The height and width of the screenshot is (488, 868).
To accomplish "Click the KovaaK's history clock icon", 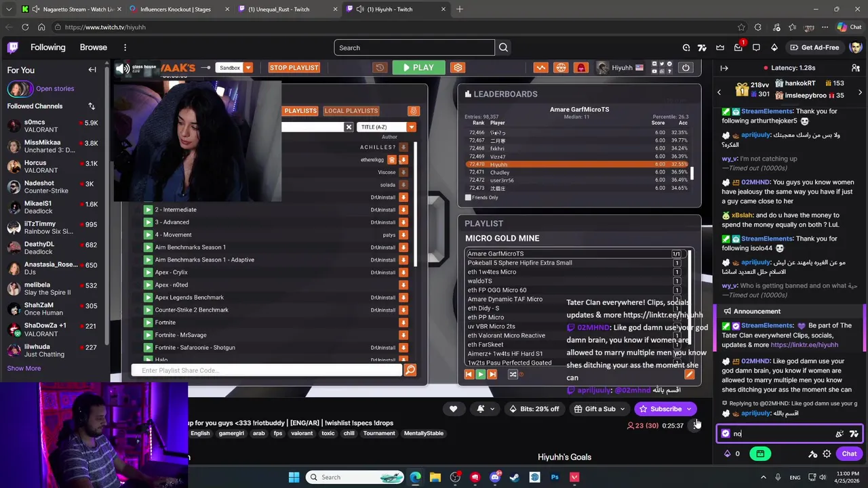I will (380, 68).
